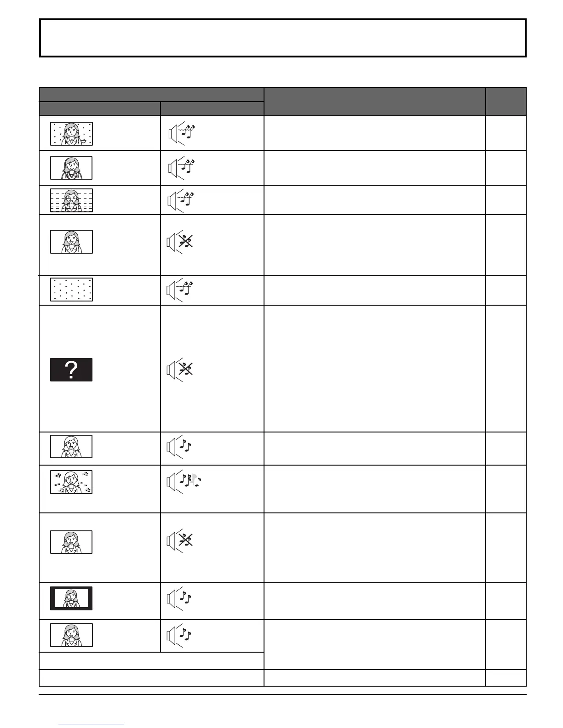This screenshot has height=728, width=563.
Task: Click the broken-up fading notes speaker icon
Action: pyautogui.click(x=184, y=481)
